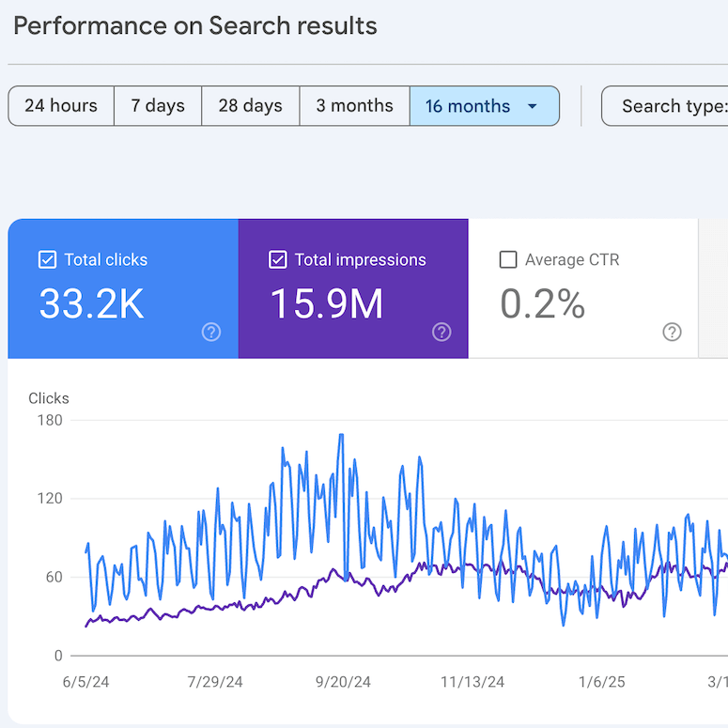This screenshot has height=728, width=728.
Task: Click help icon on Total impressions card
Action: tap(441, 332)
